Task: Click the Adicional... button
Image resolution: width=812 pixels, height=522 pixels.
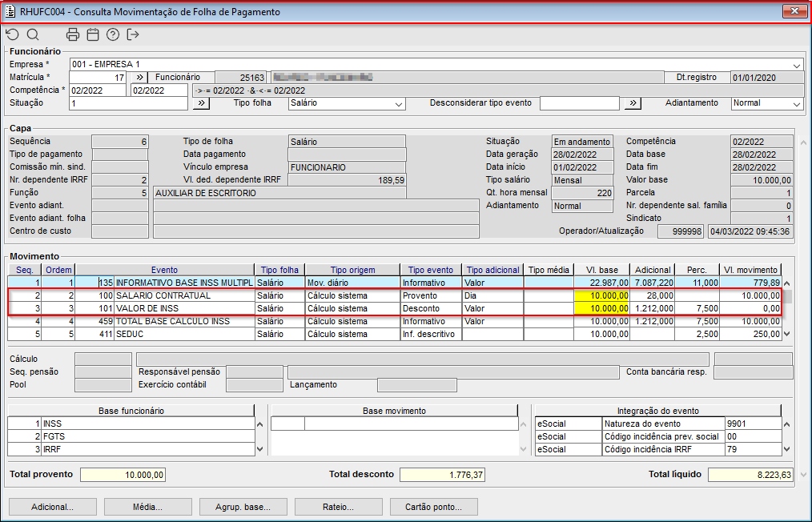Action: click(52, 507)
